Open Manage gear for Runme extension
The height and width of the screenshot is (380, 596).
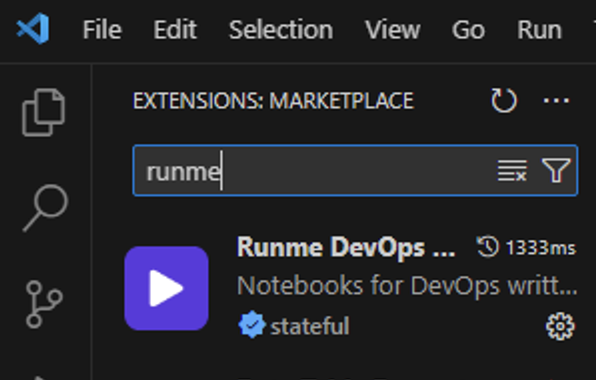[560, 326]
